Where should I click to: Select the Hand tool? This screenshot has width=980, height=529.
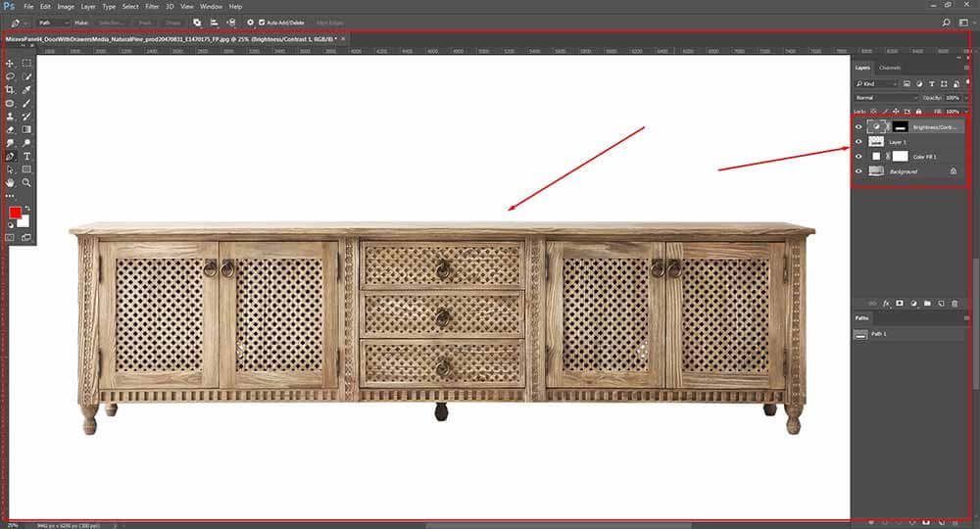tap(10, 183)
